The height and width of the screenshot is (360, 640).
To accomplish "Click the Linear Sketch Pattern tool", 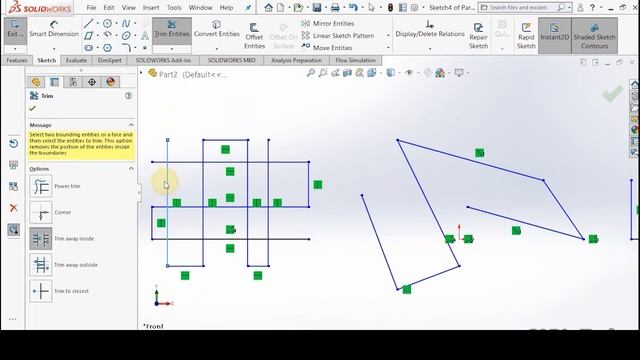I will click(338, 36).
